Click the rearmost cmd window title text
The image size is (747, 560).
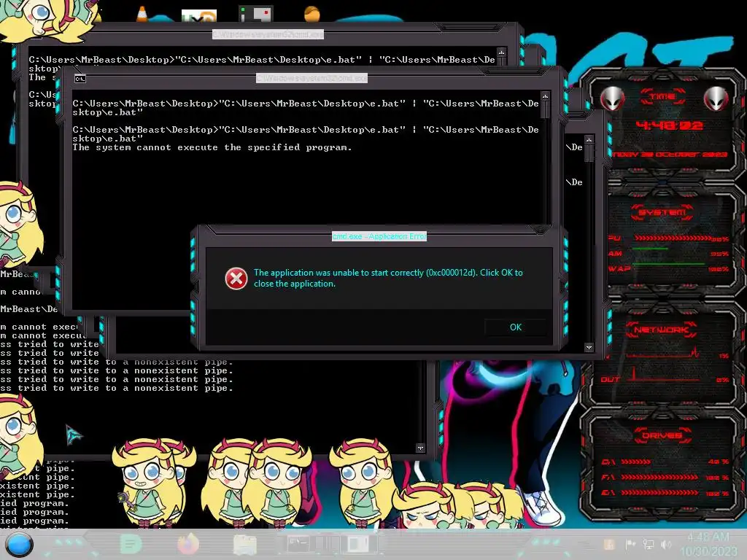tap(268, 34)
